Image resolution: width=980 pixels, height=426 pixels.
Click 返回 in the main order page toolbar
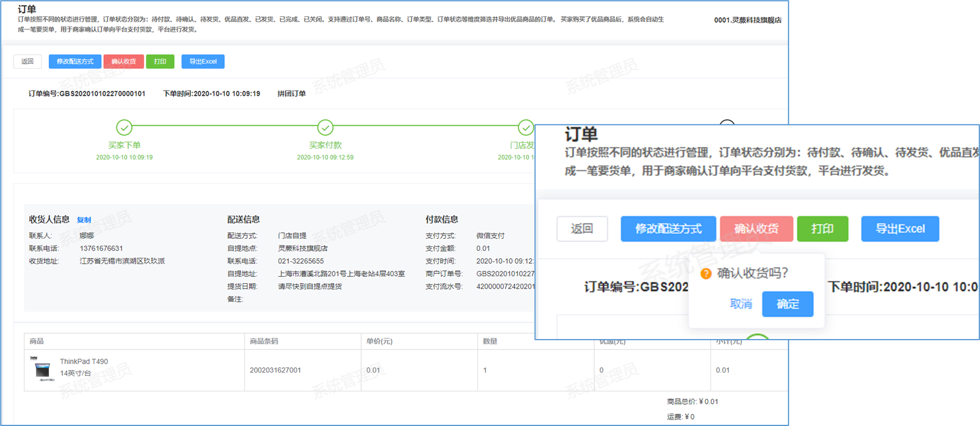pos(28,61)
